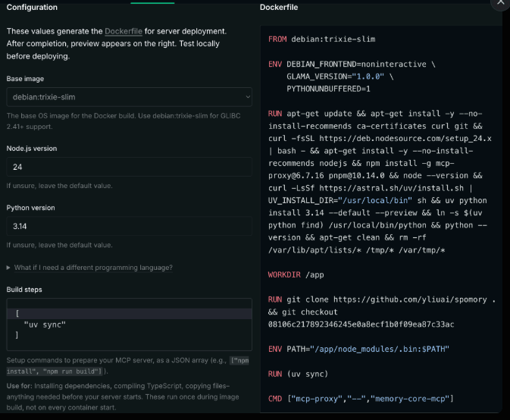Screen dimensions: 510x420
Task: Click the git clone github.com/yliuai/spomory line
Action: (x=382, y=299)
